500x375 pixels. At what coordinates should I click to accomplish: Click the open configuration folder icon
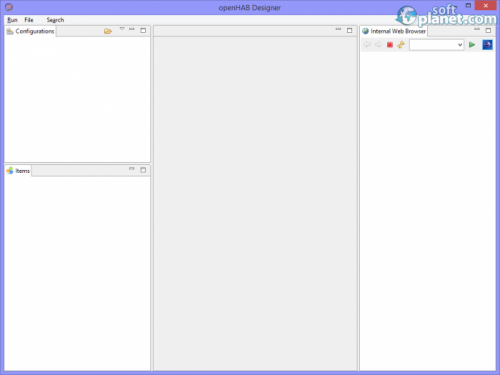pos(108,31)
